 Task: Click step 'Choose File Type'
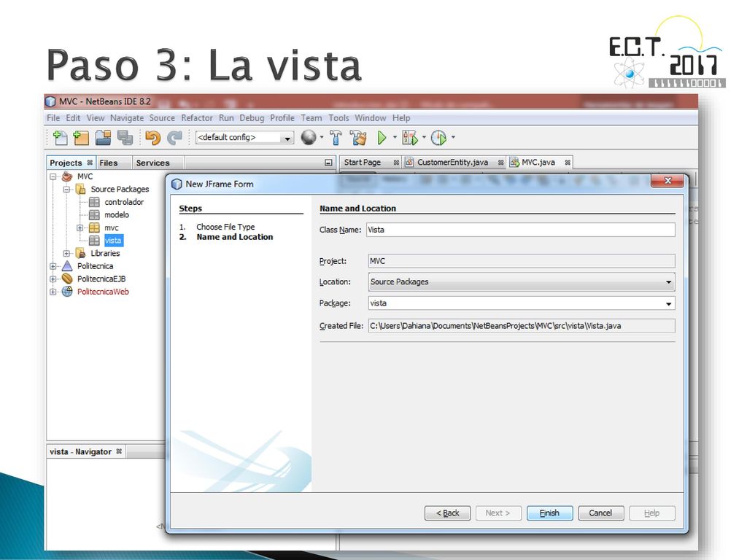(x=225, y=227)
